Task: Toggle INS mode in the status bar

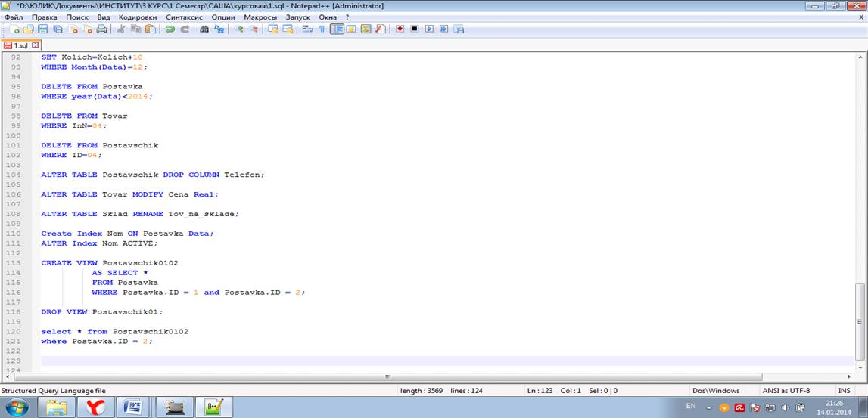Action: 844,391
